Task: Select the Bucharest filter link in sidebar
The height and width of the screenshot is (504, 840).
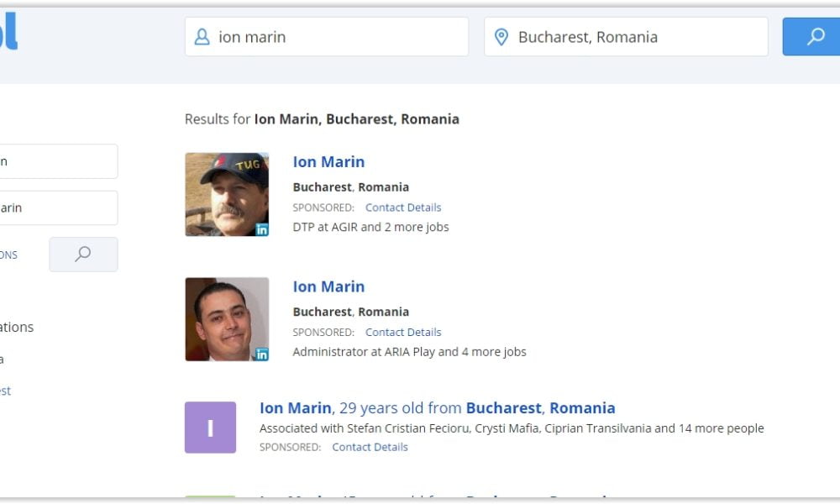Action: (5, 391)
